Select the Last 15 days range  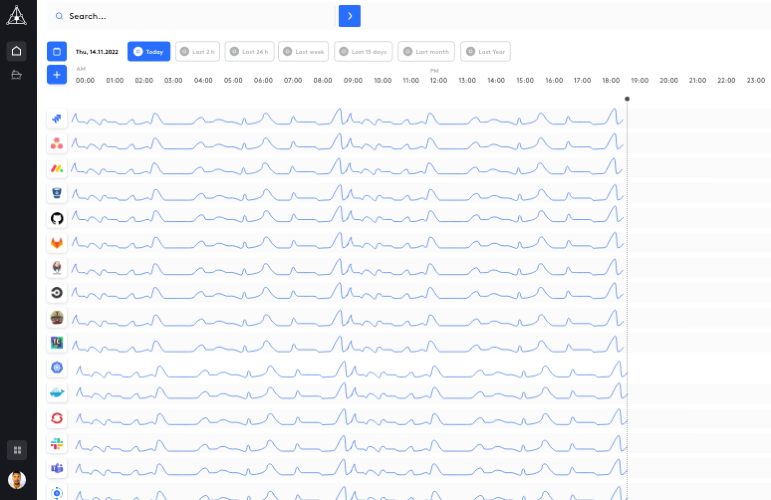363,52
